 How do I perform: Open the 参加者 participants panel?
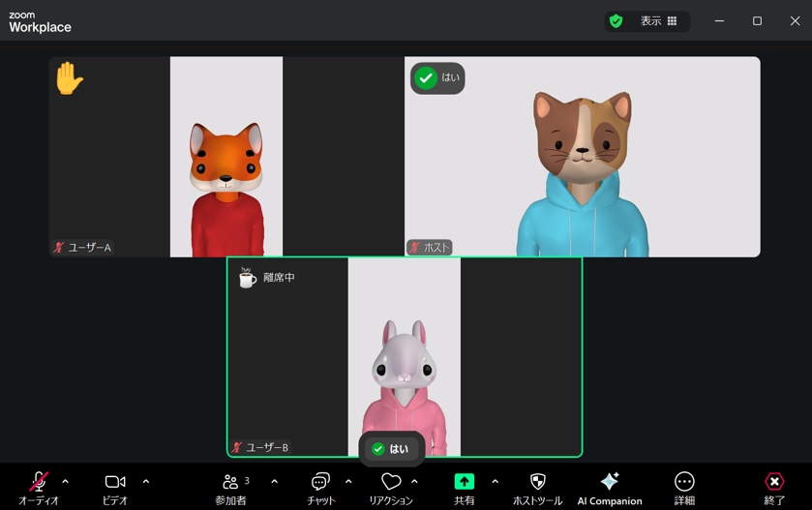231,488
